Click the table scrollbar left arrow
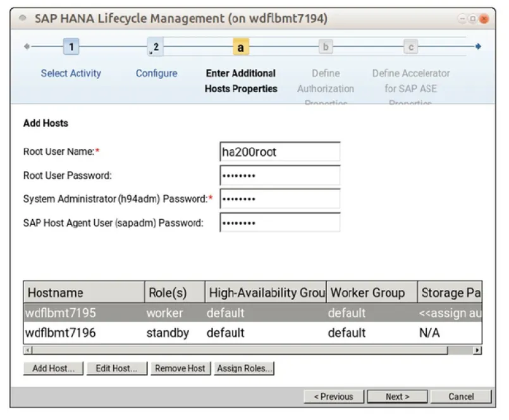 (x=28, y=351)
